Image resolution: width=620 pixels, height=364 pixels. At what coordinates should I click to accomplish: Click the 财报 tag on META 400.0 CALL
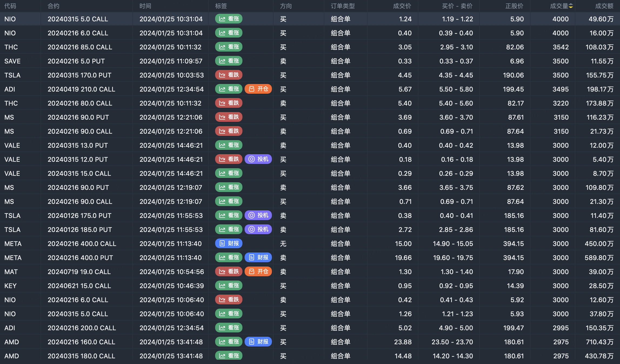(229, 244)
